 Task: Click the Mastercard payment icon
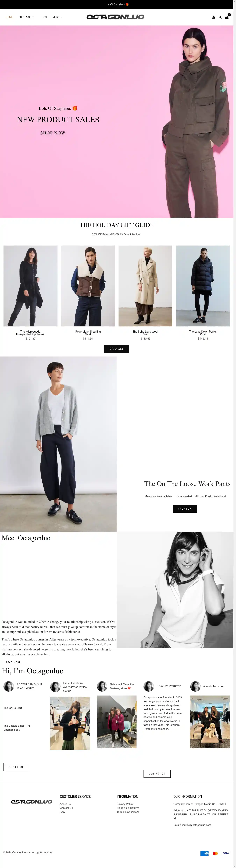click(215, 853)
